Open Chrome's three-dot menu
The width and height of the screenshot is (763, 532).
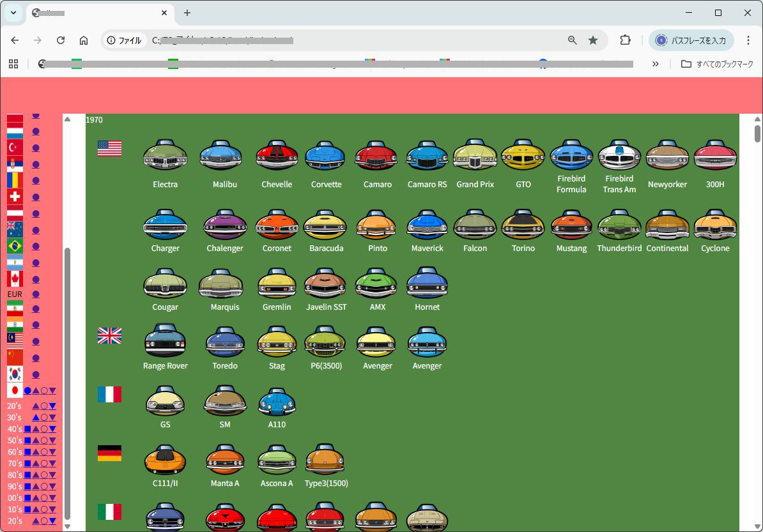[748, 40]
